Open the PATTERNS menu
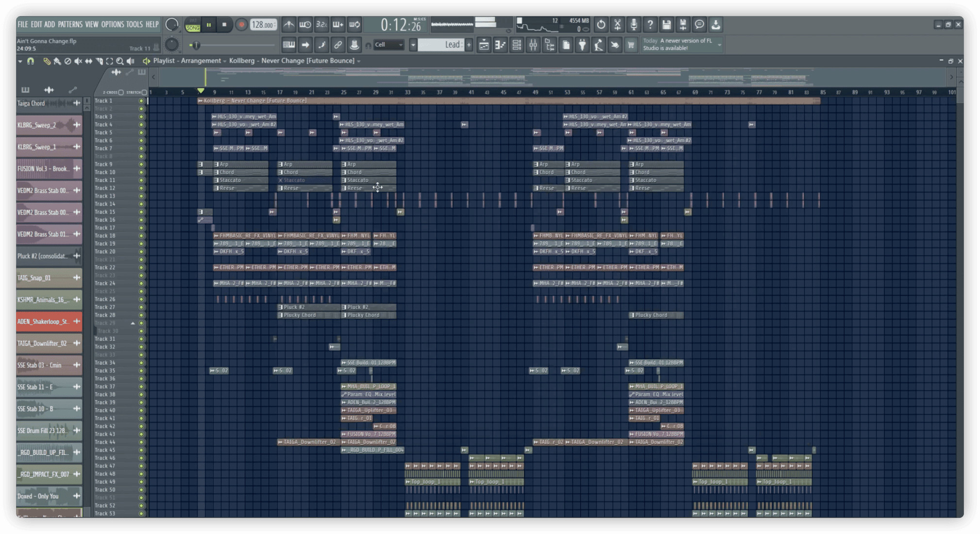Image resolution: width=980 pixels, height=534 pixels. [70, 24]
